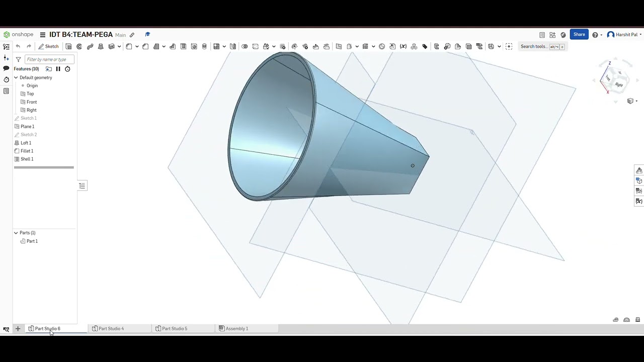
Task: Collapse the Default geometry group
Action: click(16, 77)
